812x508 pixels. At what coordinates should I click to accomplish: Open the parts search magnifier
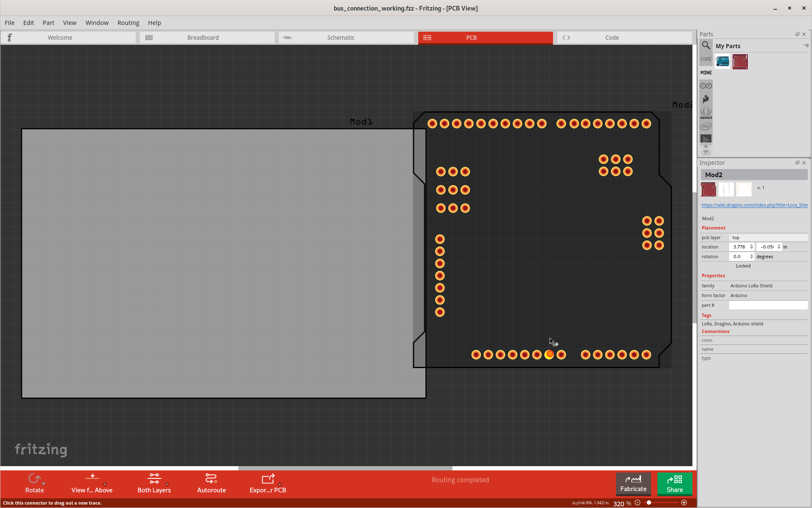[706, 46]
